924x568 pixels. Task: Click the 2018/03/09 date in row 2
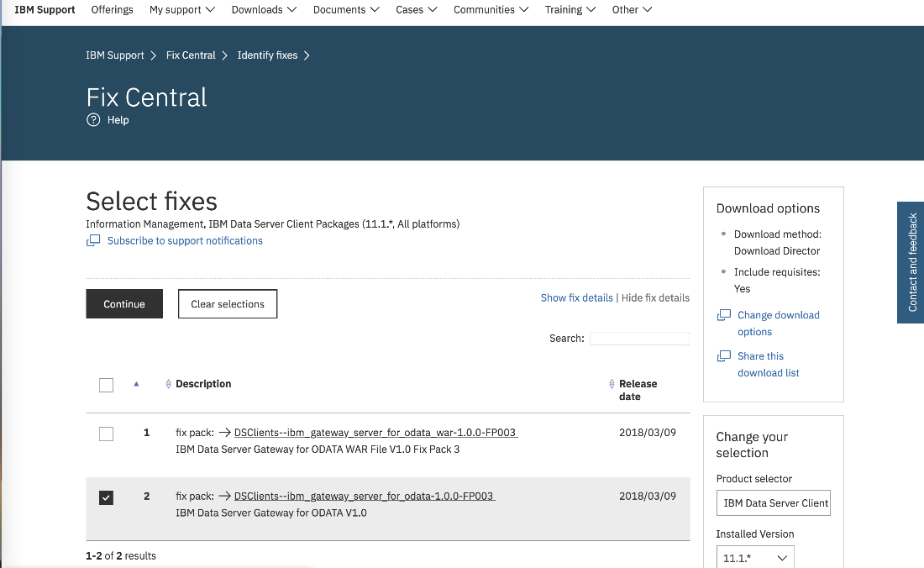648,496
